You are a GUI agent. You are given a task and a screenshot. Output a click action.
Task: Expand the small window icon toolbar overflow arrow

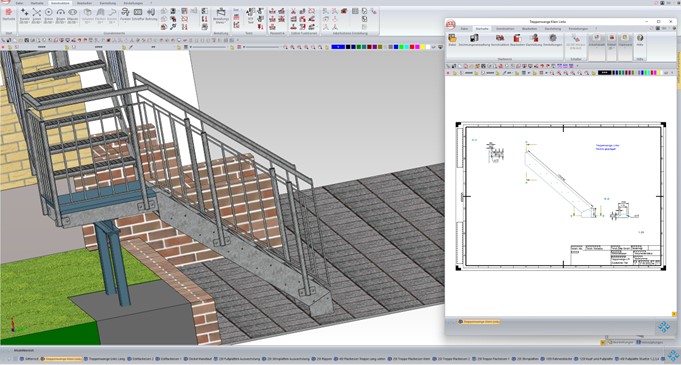tap(578, 66)
